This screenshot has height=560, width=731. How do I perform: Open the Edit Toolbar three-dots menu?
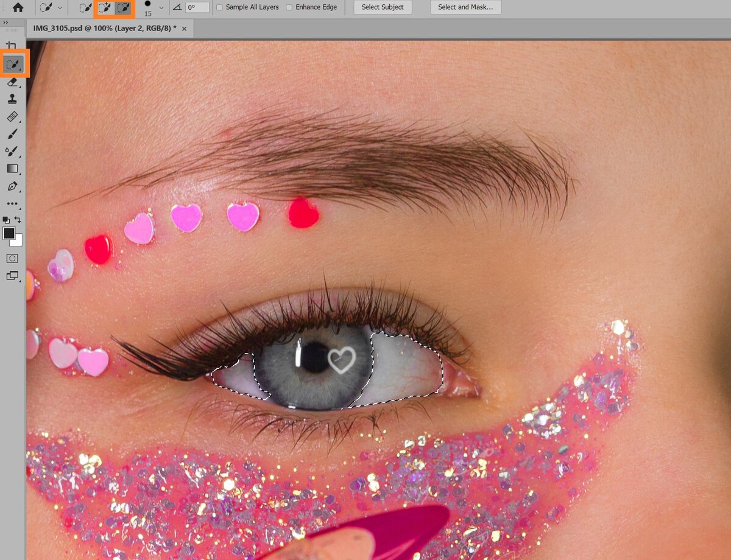click(12, 204)
